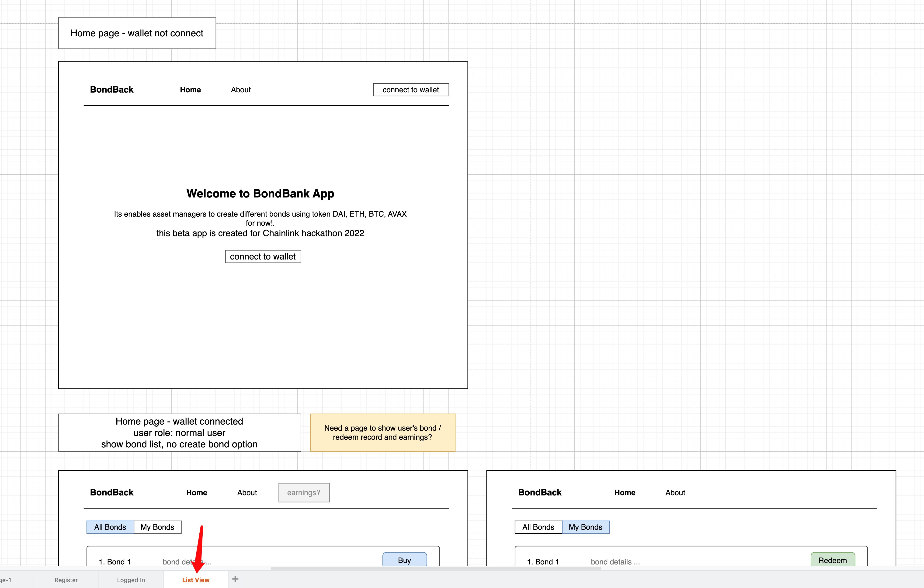The width and height of the screenshot is (924, 588).
Task: Add a new page with the plus icon
Action: coord(235,579)
